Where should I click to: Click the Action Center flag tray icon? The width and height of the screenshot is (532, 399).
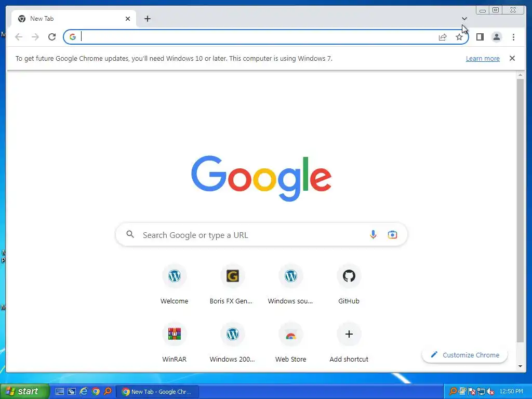pos(472,392)
